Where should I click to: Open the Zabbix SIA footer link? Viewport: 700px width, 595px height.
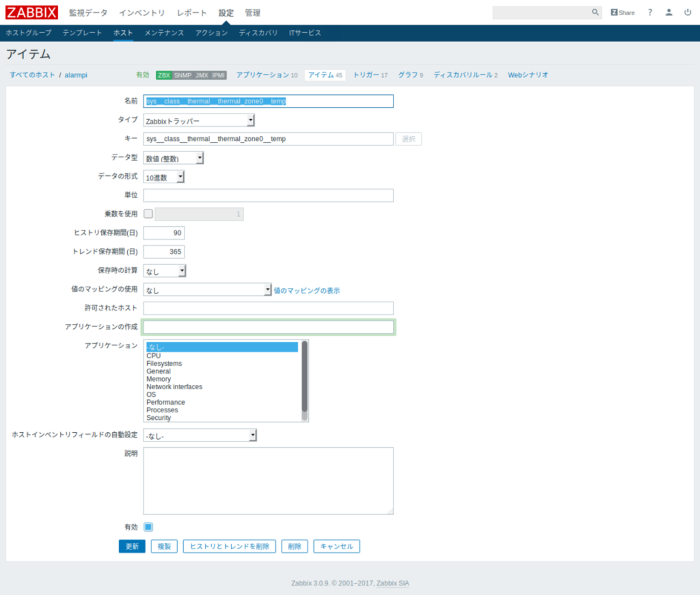[x=393, y=583]
